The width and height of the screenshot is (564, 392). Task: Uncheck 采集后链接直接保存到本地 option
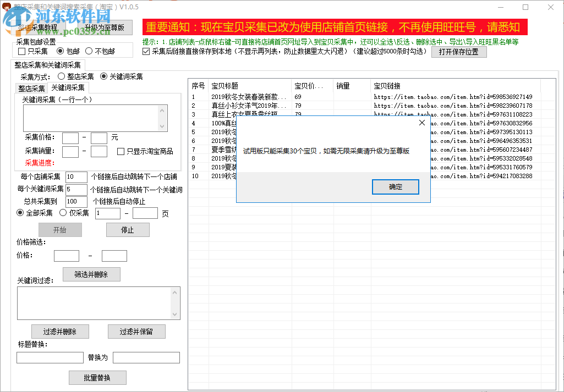click(146, 52)
